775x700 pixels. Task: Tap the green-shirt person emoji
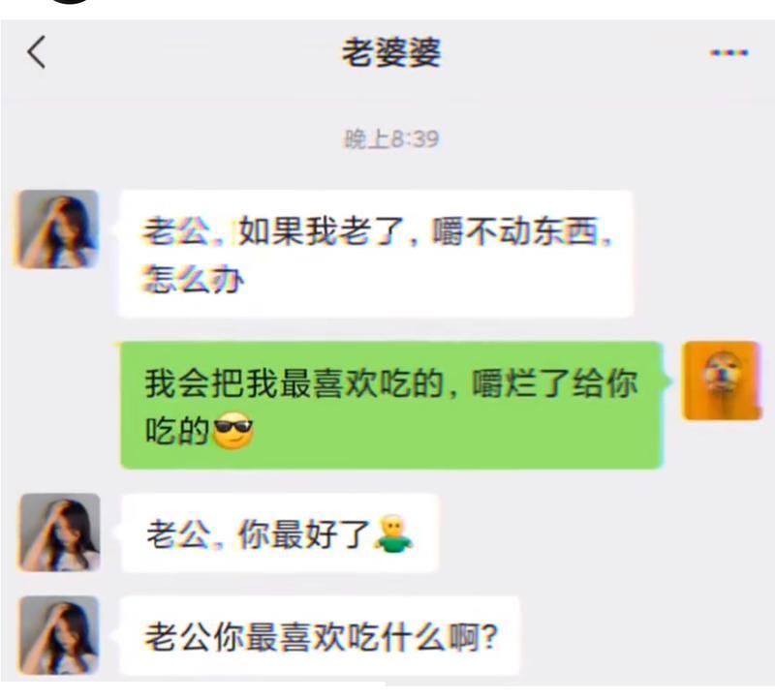click(x=393, y=533)
